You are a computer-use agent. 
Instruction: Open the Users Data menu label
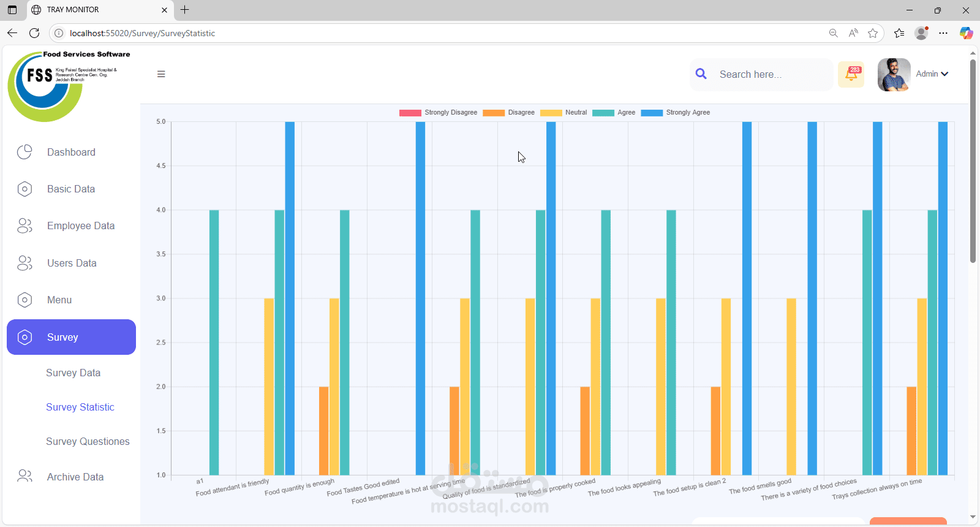[72, 263]
